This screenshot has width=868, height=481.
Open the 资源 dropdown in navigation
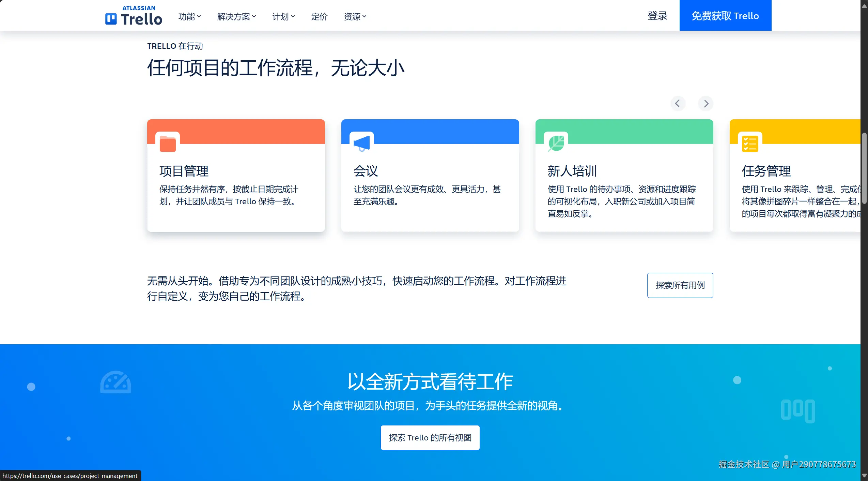(355, 16)
